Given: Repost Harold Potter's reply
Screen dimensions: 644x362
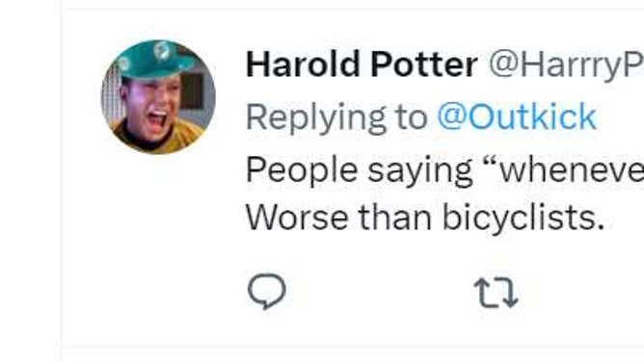Looking at the screenshot, I should pos(496,293).
